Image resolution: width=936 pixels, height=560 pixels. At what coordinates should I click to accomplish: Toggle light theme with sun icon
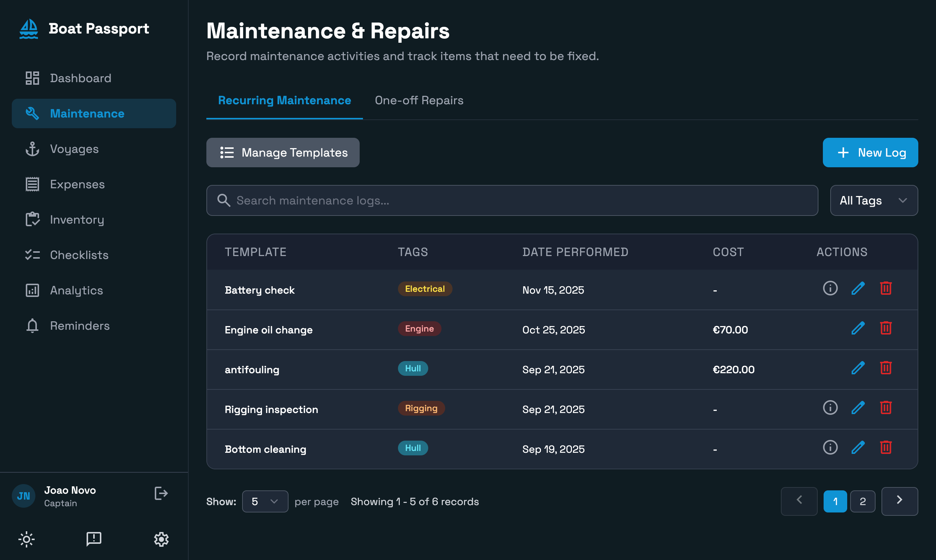[27, 539]
